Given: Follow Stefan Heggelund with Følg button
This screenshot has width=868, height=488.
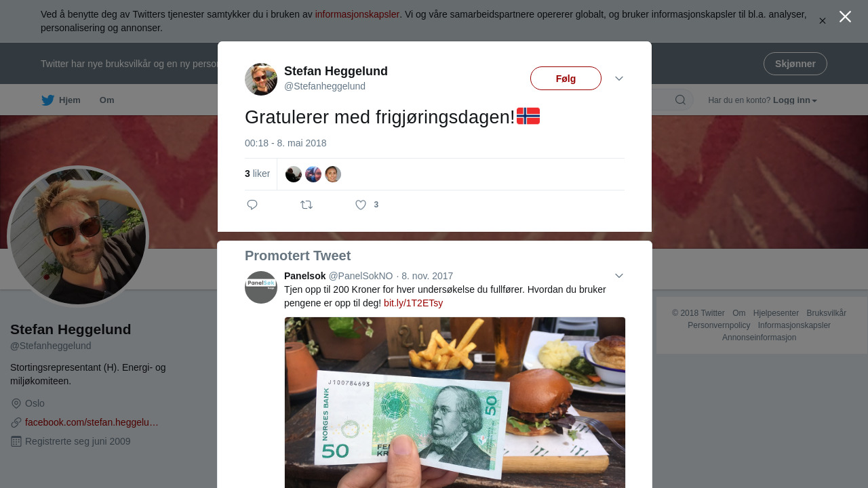Looking at the screenshot, I should [566, 79].
